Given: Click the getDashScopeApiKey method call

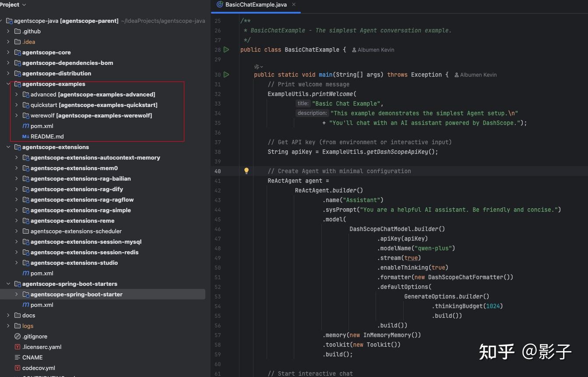Looking at the screenshot, I should click(397, 152).
